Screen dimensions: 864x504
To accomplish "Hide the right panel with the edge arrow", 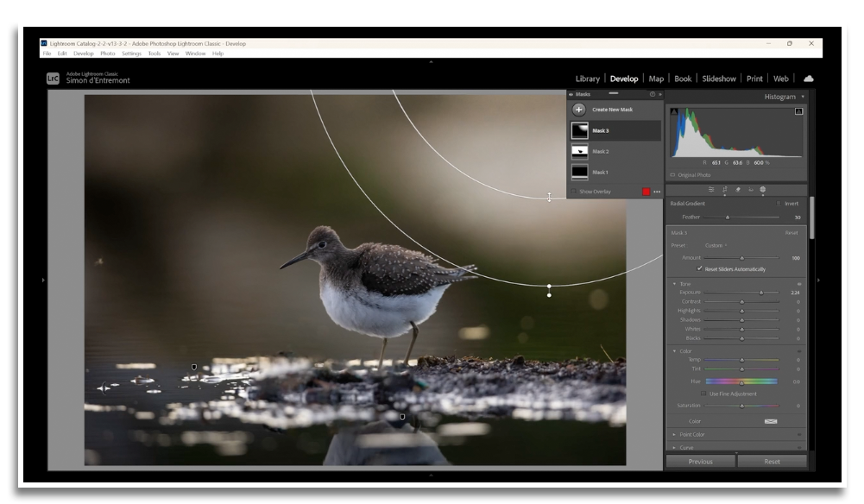I will pos(818,280).
